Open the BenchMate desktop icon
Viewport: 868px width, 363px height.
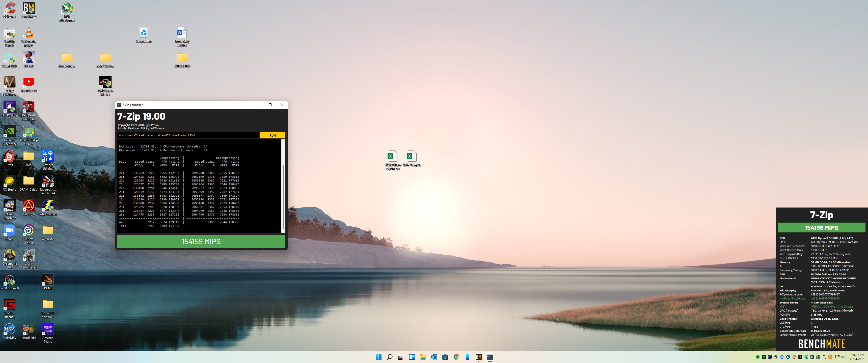click(x=29, y=10)
